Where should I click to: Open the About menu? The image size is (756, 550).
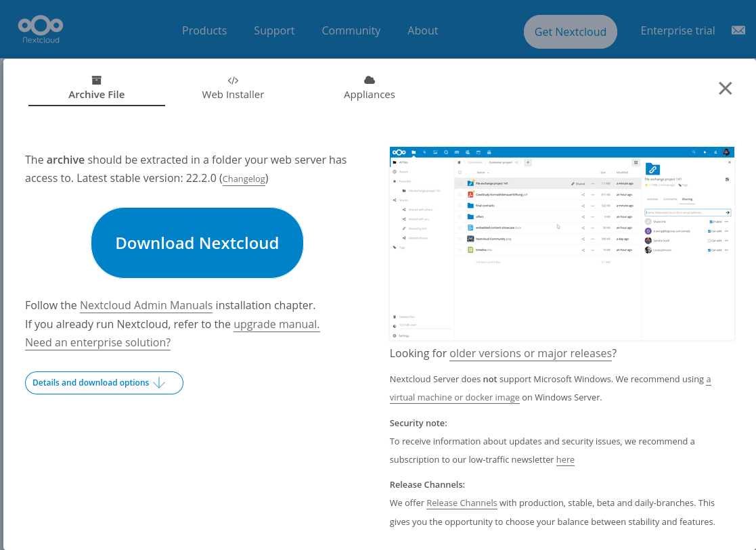pyautogui.click(x=423, y=30)
